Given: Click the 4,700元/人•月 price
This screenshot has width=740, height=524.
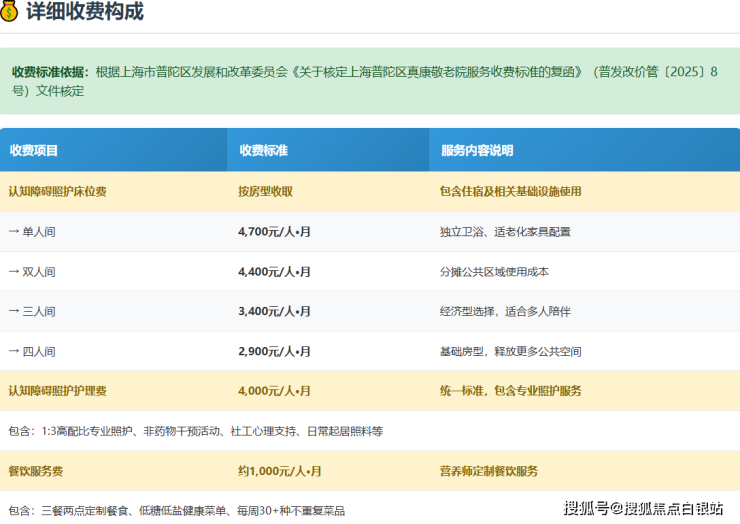Looking at the screenshot, I should pyautogui.click(x=274, y=231).
